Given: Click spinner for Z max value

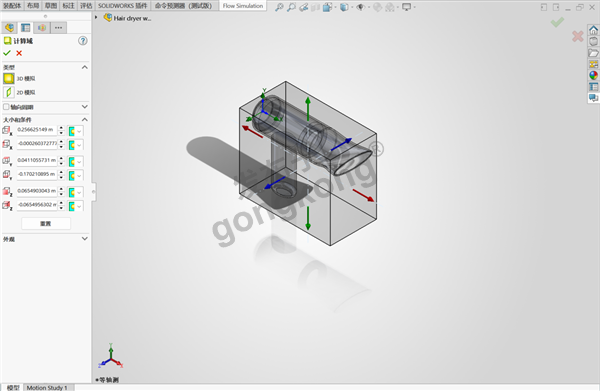Looking at the screenshot, I should [61, 191].
